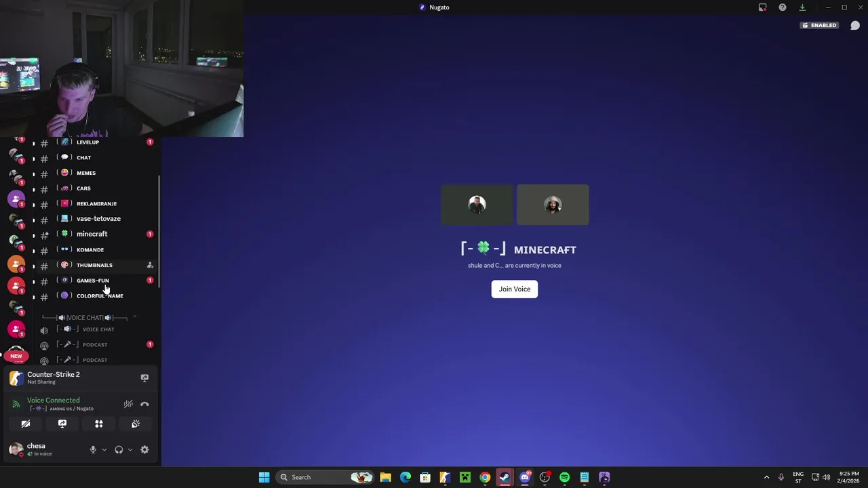
Task: Open the clock showing 9:25 PM
Action: click(848, 477)
